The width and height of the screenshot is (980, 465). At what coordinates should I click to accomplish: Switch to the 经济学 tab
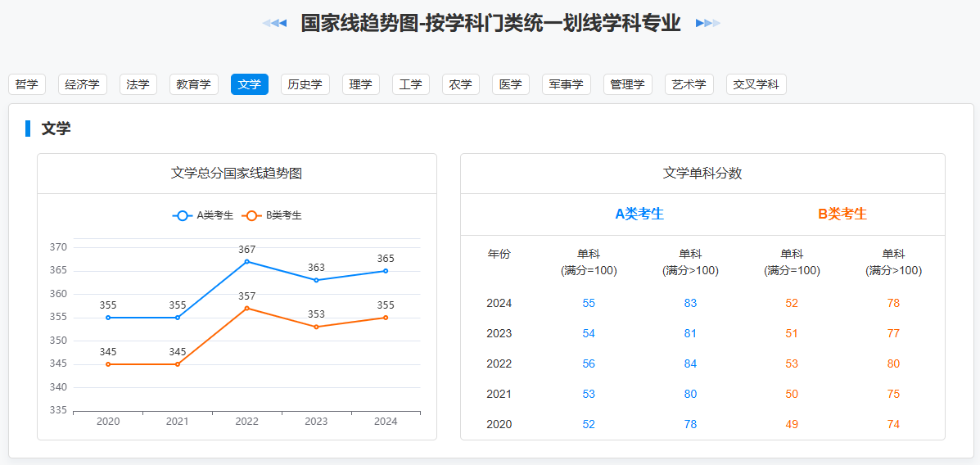click(83, 84)
